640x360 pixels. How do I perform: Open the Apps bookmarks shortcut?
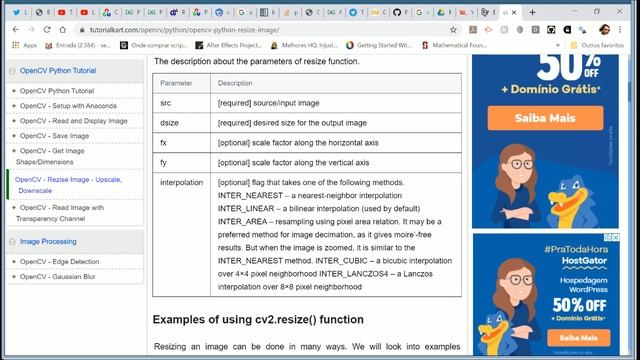click(25, 45)
